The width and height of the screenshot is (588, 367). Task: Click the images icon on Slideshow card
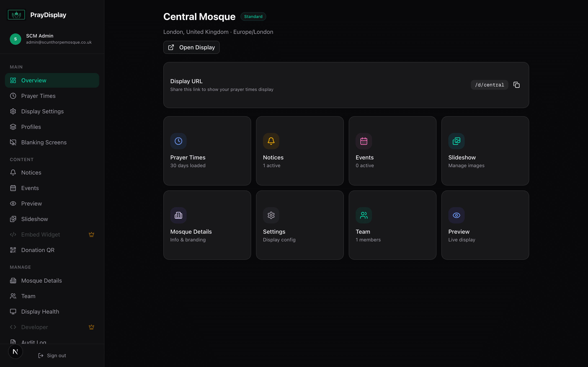coord(456,141)
